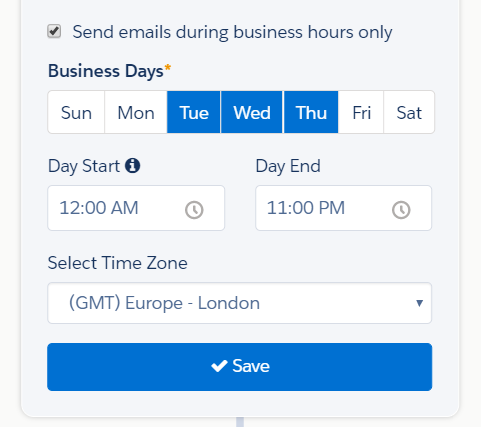Click the clock icon in Day Start field
The width and height of the screenshot is (481, 427).
[x=194, y=210]
